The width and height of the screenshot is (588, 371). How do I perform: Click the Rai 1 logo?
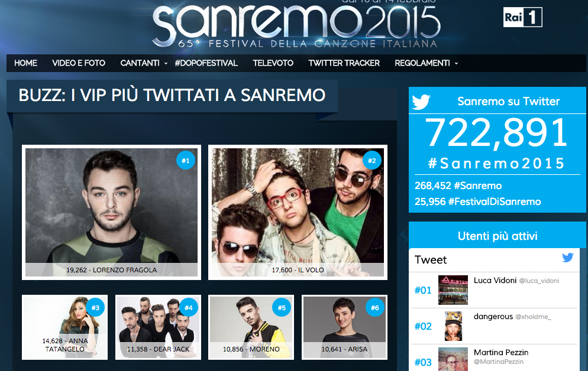coord(523,17)
